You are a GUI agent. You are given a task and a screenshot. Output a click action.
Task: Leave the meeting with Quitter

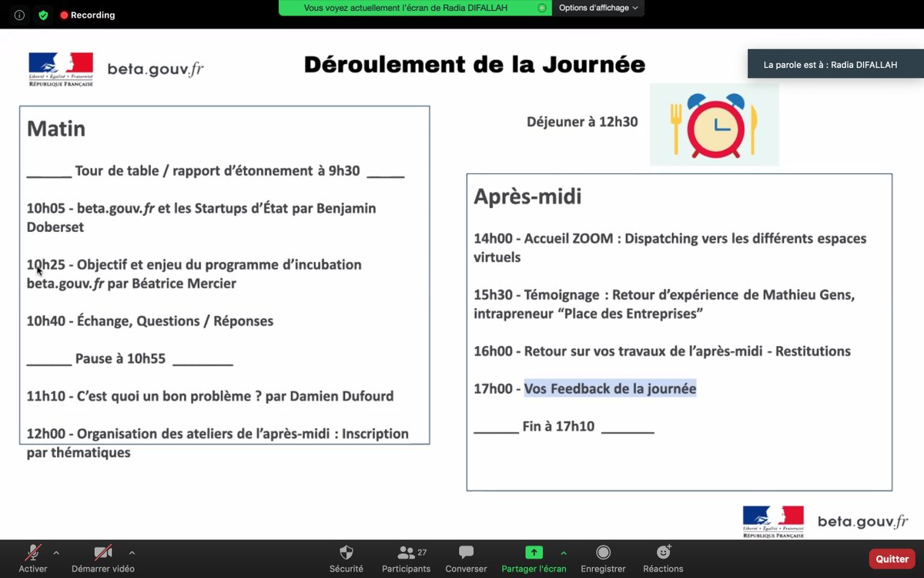[892, 559]
